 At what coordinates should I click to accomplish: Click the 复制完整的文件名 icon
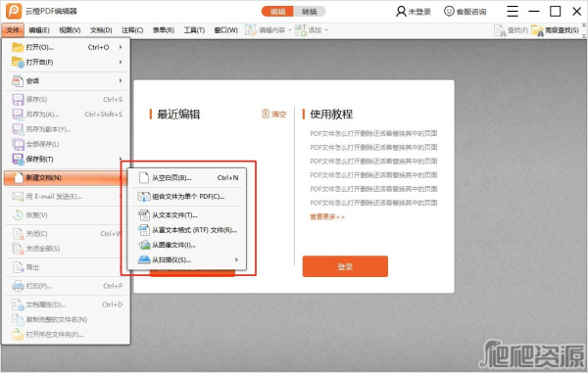tap(18, 319)
